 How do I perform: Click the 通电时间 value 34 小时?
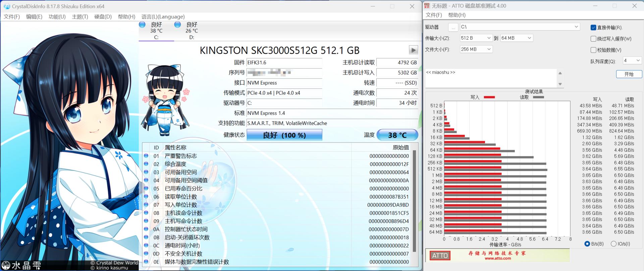coord(397,103)
